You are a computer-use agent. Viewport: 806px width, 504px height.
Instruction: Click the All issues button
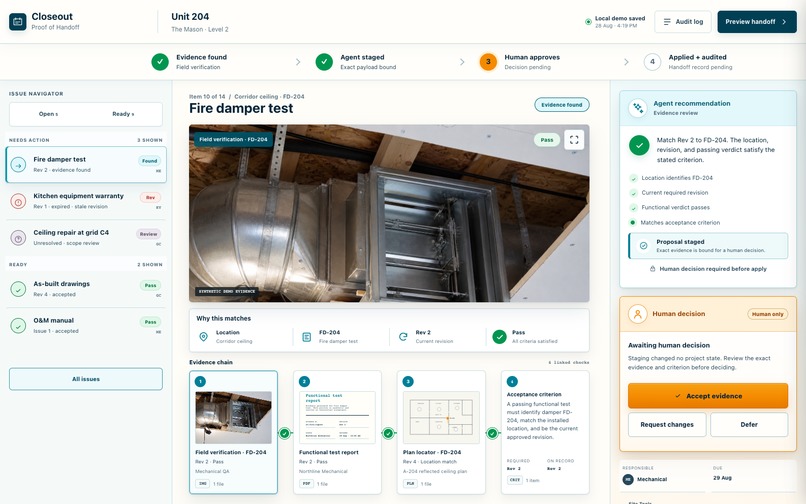[86, 379]
